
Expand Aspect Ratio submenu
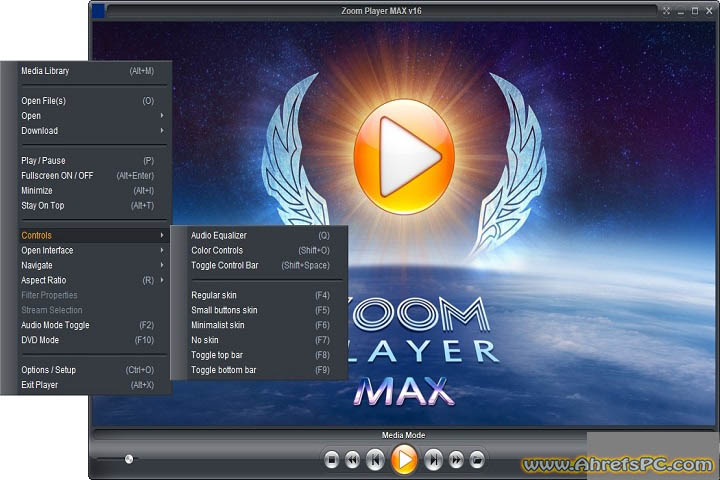94,280
